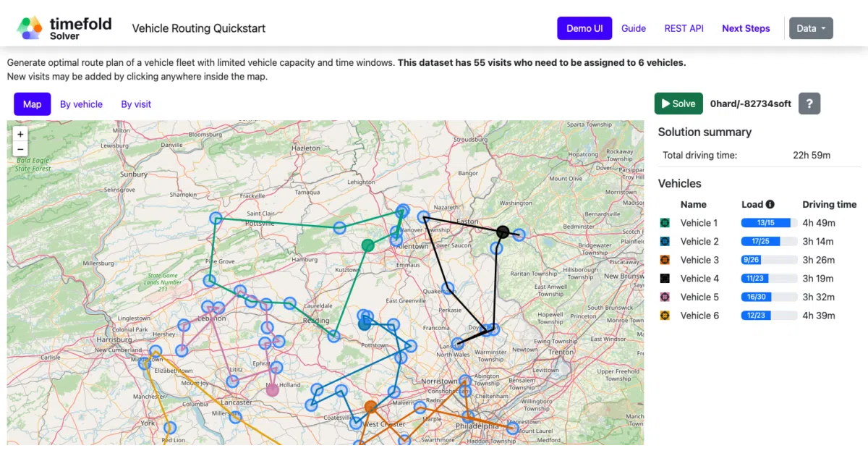Click Vehicle 1 load bar 13/15
The image size is (868, 456).
[x=769, y=223]
